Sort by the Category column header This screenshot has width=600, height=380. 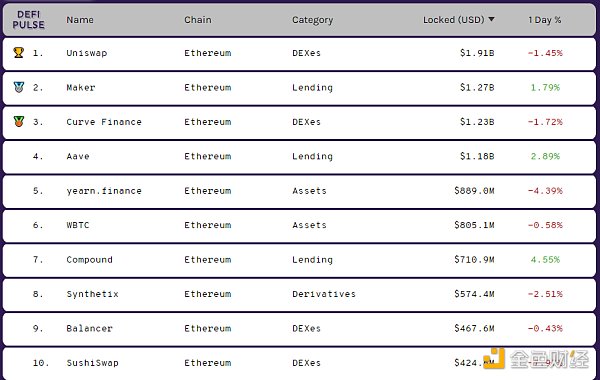pos(312,20)
